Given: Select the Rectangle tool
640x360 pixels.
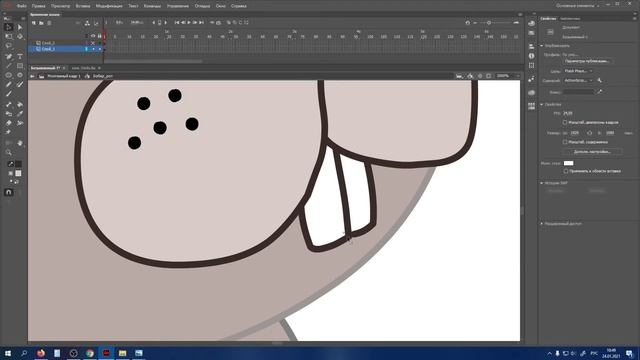Looking at the screenshot, I should (20, 66).
